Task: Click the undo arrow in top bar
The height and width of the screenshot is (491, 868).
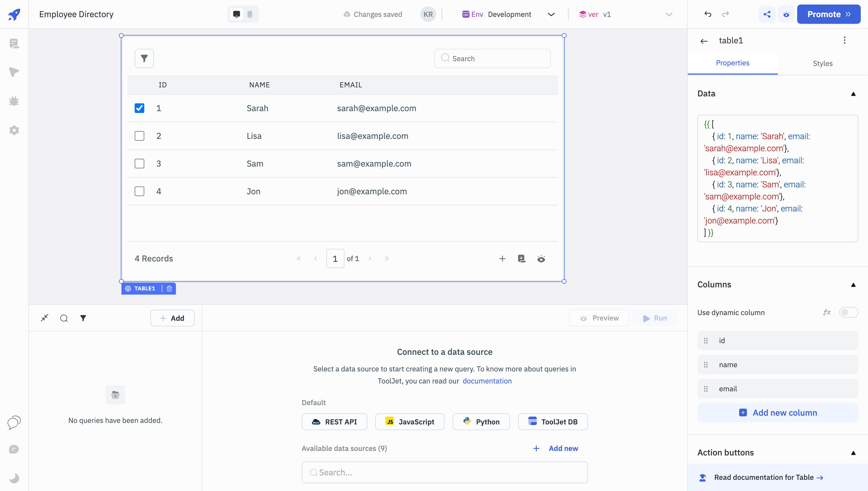Action: pos(708,14)
